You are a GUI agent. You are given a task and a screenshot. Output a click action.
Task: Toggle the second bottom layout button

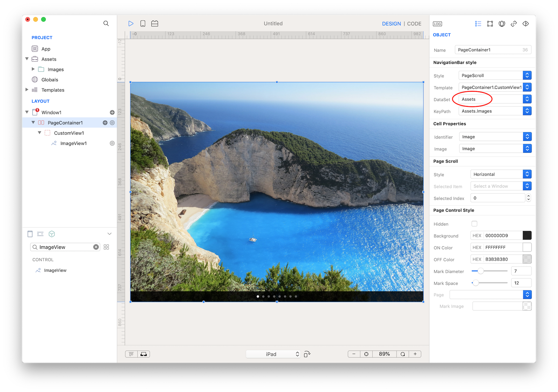click(144, 354)
